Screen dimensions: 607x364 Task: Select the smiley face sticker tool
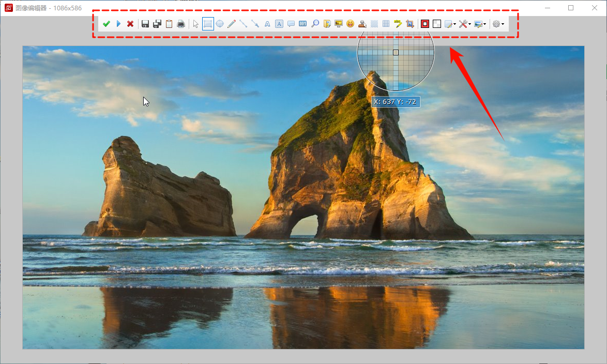point(351,24)
